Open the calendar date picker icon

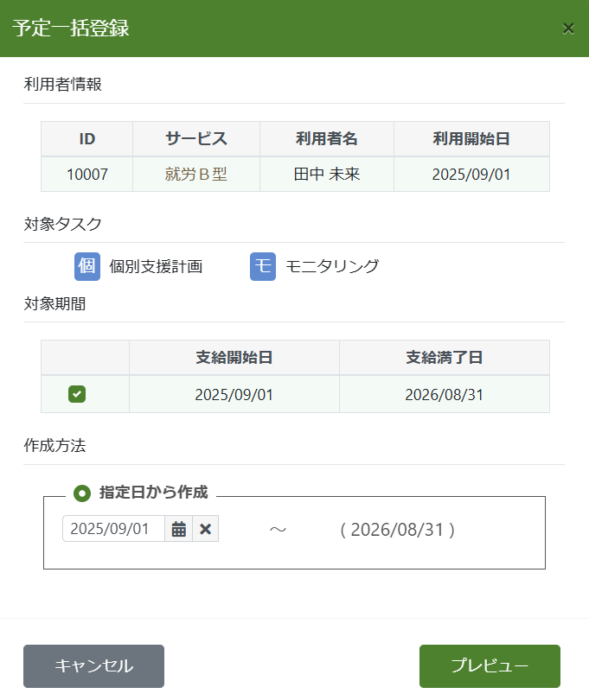(179, 529)
